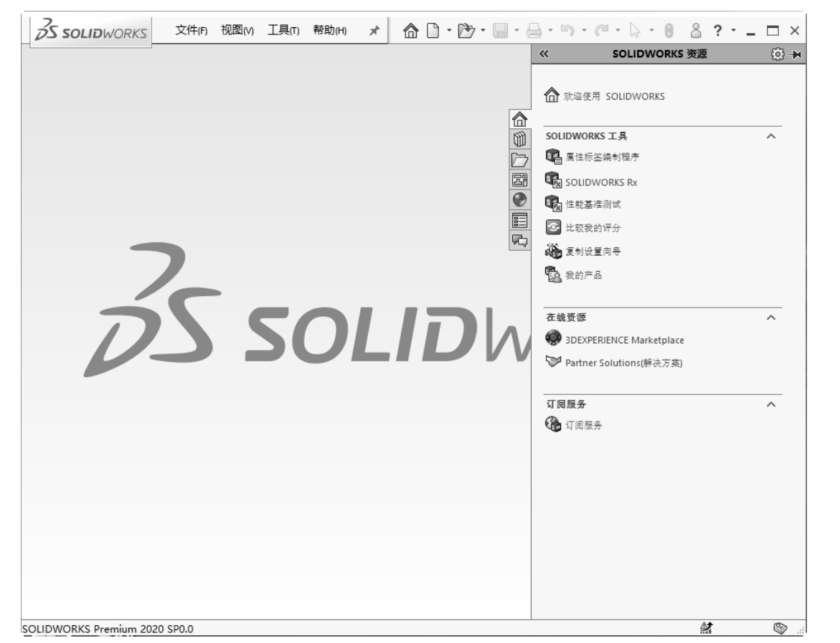Image resolution: width=840 pixels, height=643 pixels.
Task: Open the SOLIDWORKS Forum chat tab
Action: [519, 240]
